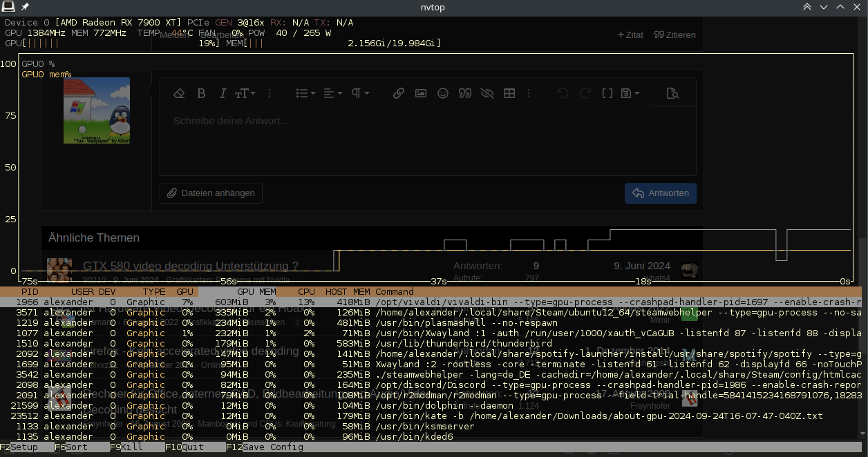Open the paragraph format dropdown
Image resolution: width=868 pixels, height=457 pixels.
pos(360,93)
